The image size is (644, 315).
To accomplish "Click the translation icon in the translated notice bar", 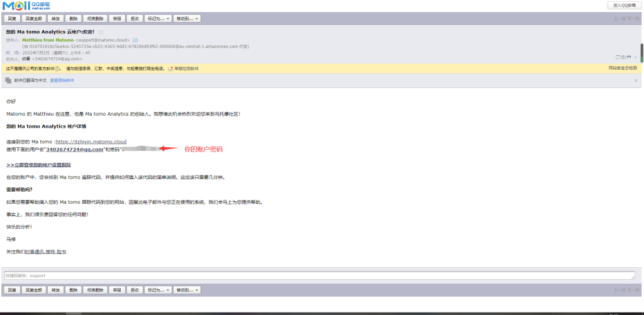I will (8, 80).
